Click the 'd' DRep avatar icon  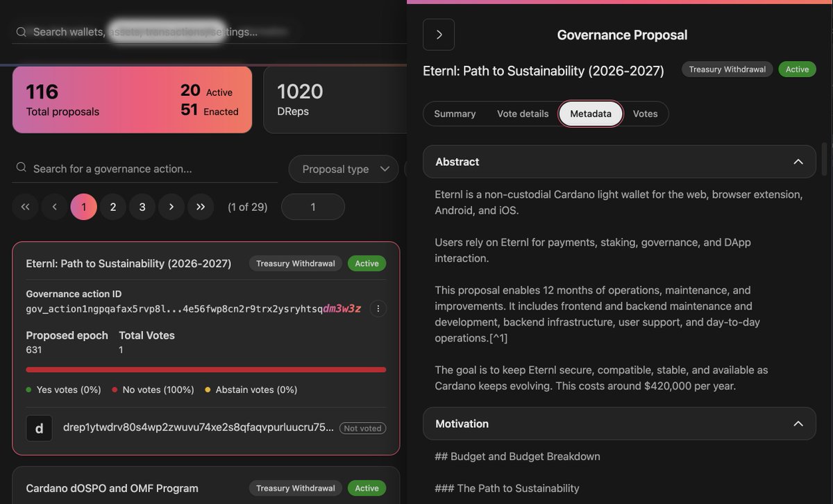pyautogui.click(x=39, y=428)
